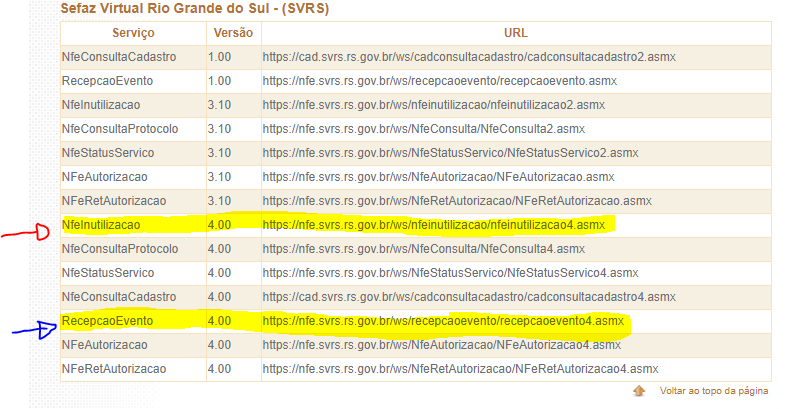Click the NFeRetAutorizacao4.asmx URL
Viewport: 800px width, 409px height.
(x=461, y=369)
